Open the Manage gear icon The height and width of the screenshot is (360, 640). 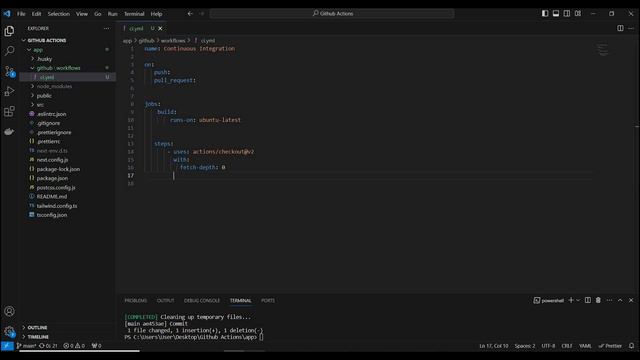pyautogui.click(x=9, y=331)
